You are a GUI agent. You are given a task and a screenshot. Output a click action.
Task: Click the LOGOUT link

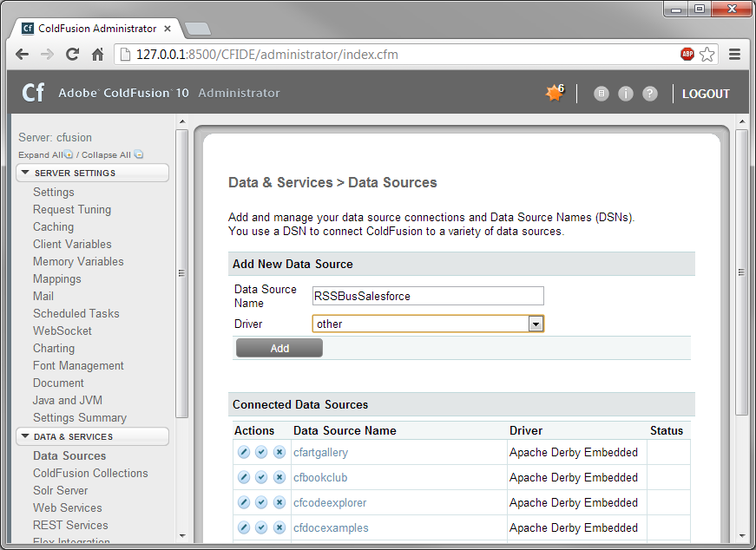click(x=706, y=94)
